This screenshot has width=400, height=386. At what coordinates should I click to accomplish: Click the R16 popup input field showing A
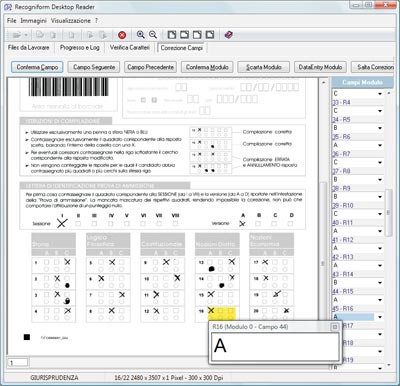coord(275,346)
